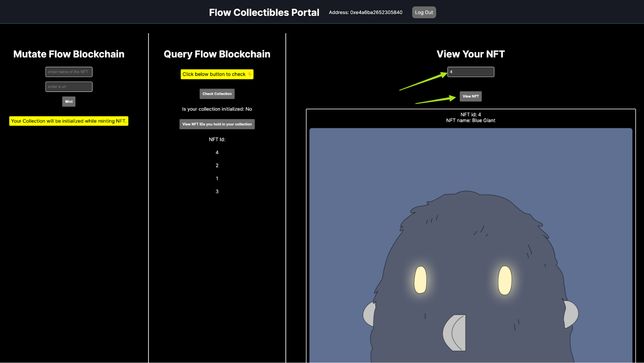
Task: Click the NFT id input showing 4
Action: [x=471, y=72]
